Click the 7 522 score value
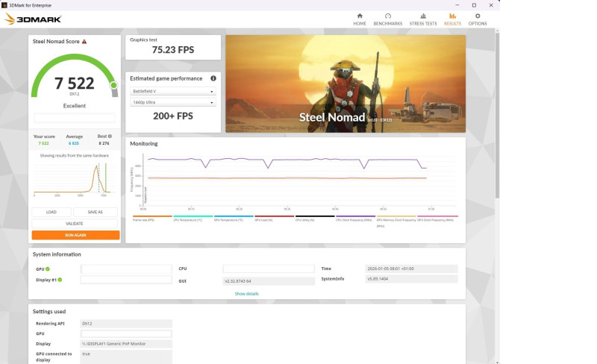This screenshot has width=597, height=364. (74, 84)
